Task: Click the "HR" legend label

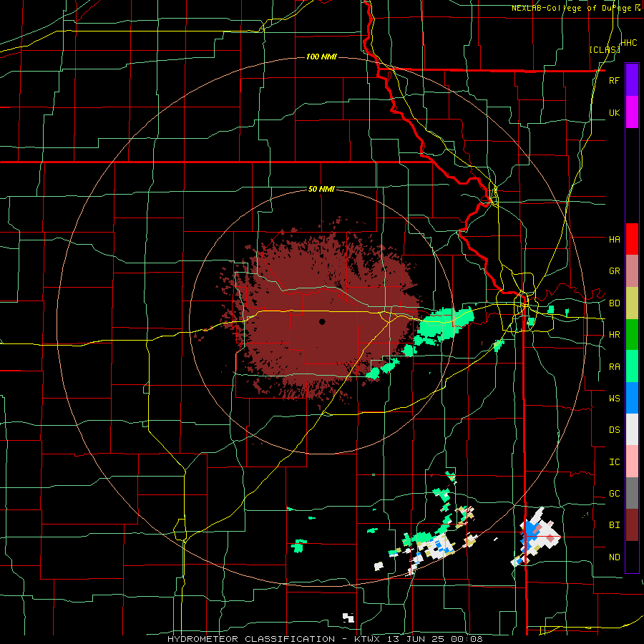Action: (614, 335)
